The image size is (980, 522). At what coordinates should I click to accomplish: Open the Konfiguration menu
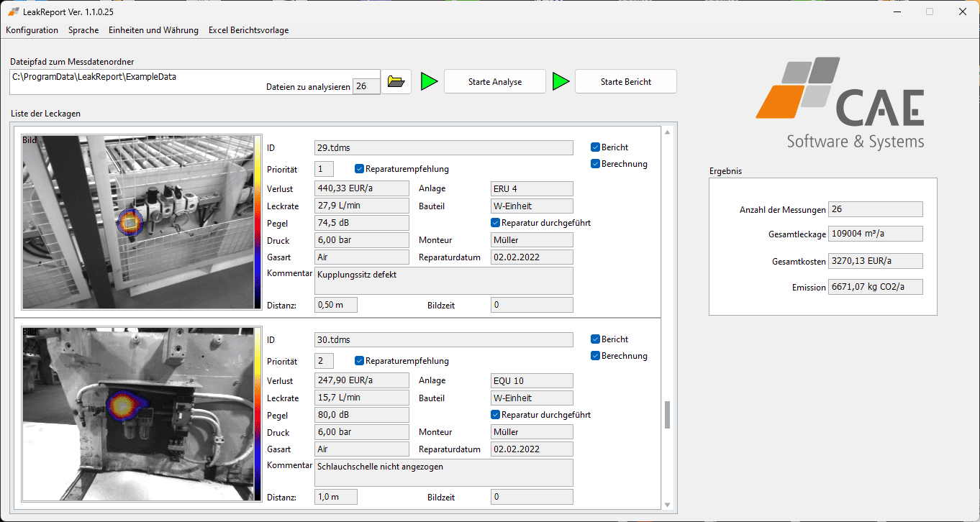[32, 30]
